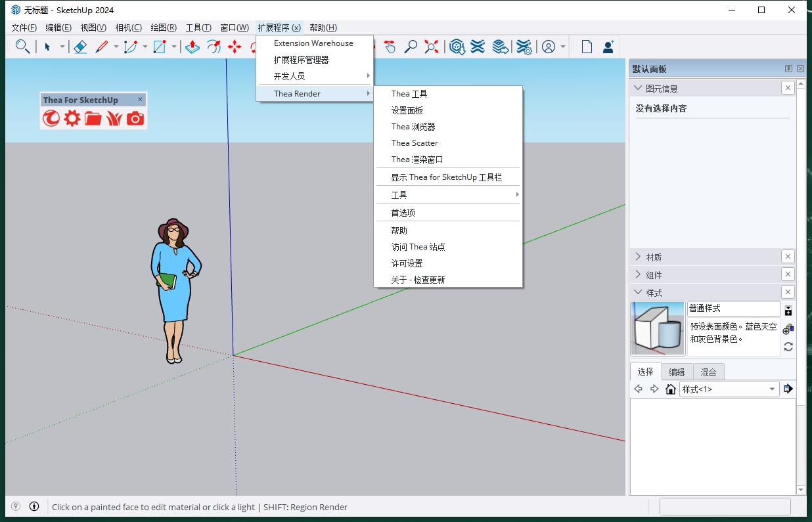812x522 pixels.
Task: Select 显示 Thea for SketchUp 工具栏
Action: click(x=448, y=177)
